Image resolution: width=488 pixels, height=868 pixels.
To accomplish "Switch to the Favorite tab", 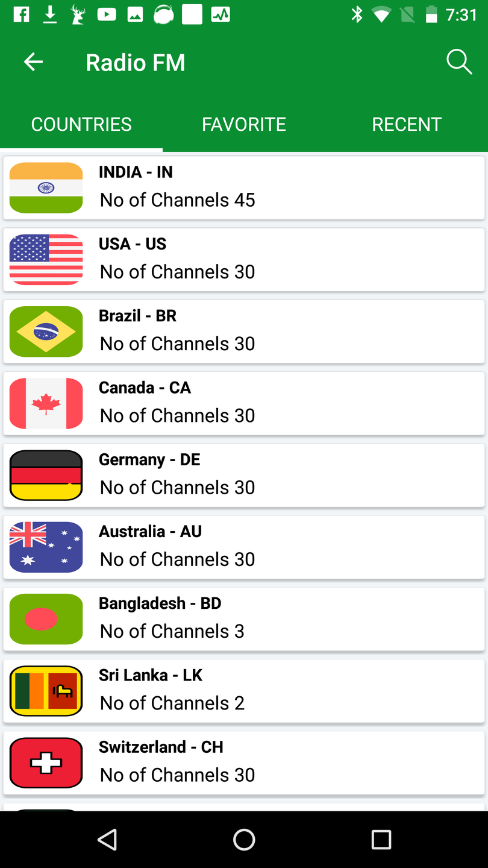I will pyautogui.click(x=244, y=124).
